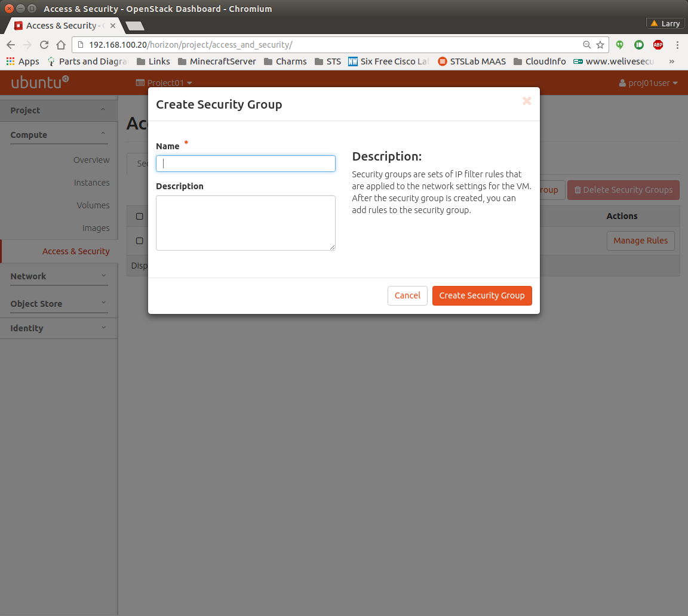Click the Adblock Plus extension icon

[x=658, y=45]
